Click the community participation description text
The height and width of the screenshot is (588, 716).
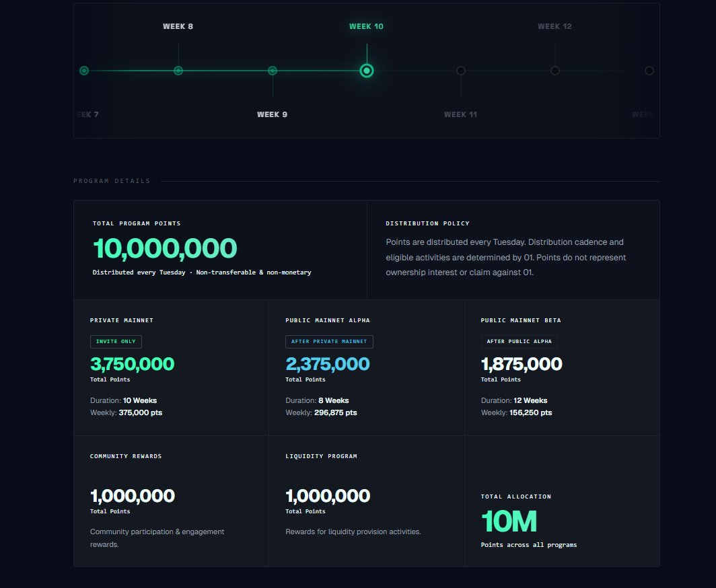(157, 538)
